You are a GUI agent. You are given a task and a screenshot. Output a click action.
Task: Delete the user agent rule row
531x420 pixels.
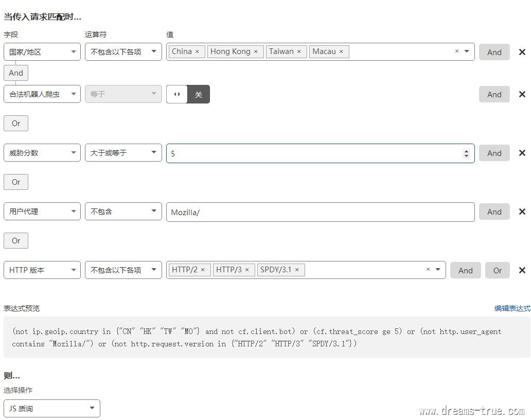522,212
